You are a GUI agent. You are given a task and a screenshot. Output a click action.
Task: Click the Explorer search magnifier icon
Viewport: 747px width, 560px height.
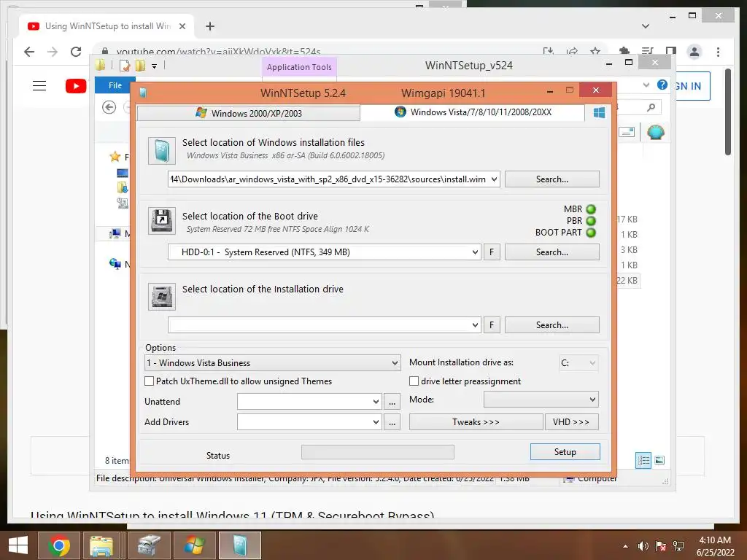pyautogui.click(x=651, y=108)
